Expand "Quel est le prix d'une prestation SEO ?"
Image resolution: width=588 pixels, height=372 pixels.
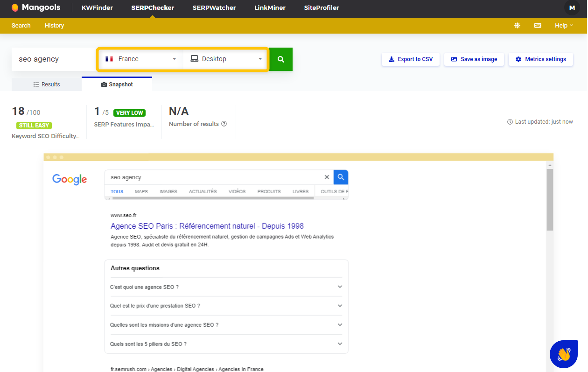[226, 306]
